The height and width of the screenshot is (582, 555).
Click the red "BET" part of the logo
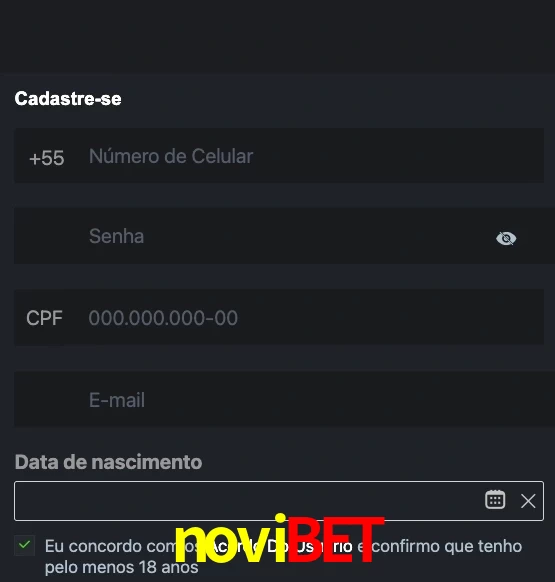pos(336,540)
